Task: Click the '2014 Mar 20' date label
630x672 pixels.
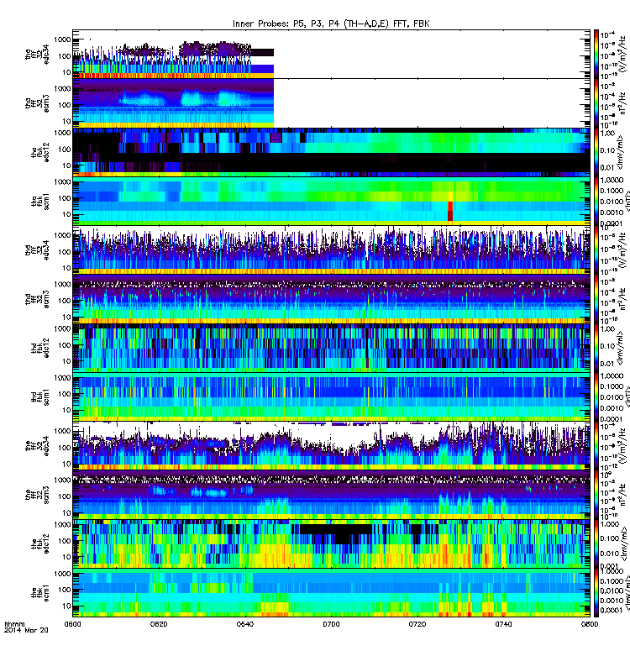Action: [x=26, y=630]
